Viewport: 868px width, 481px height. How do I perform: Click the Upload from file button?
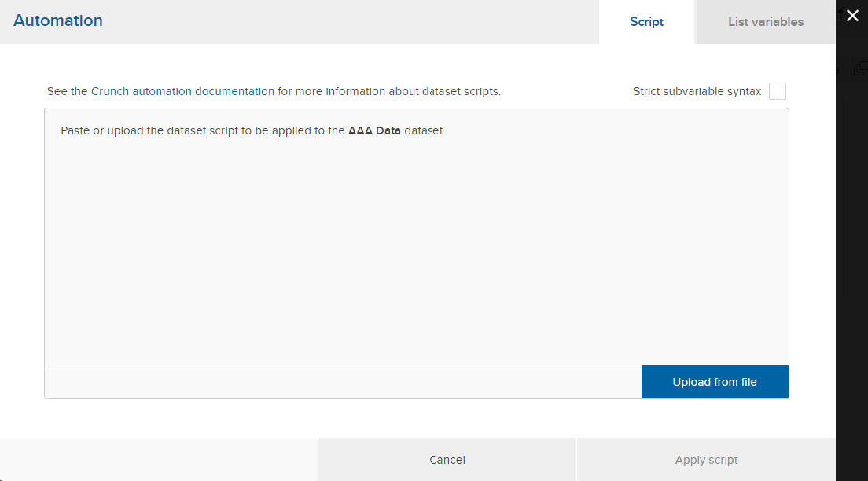715,382
